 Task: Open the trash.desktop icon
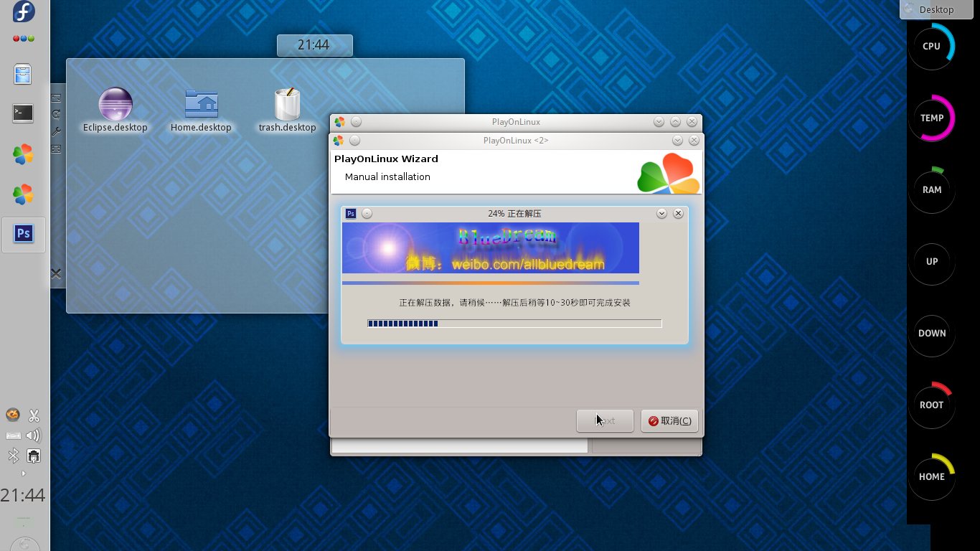pos(287,110)
